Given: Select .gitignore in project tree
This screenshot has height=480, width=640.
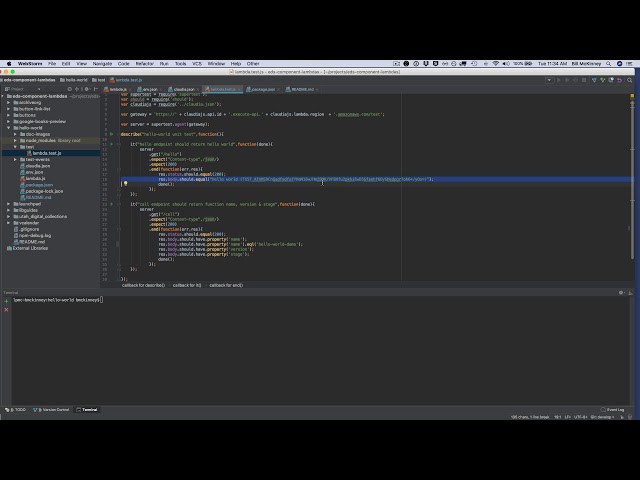Looking at the screenshot, I should [29, 229].
